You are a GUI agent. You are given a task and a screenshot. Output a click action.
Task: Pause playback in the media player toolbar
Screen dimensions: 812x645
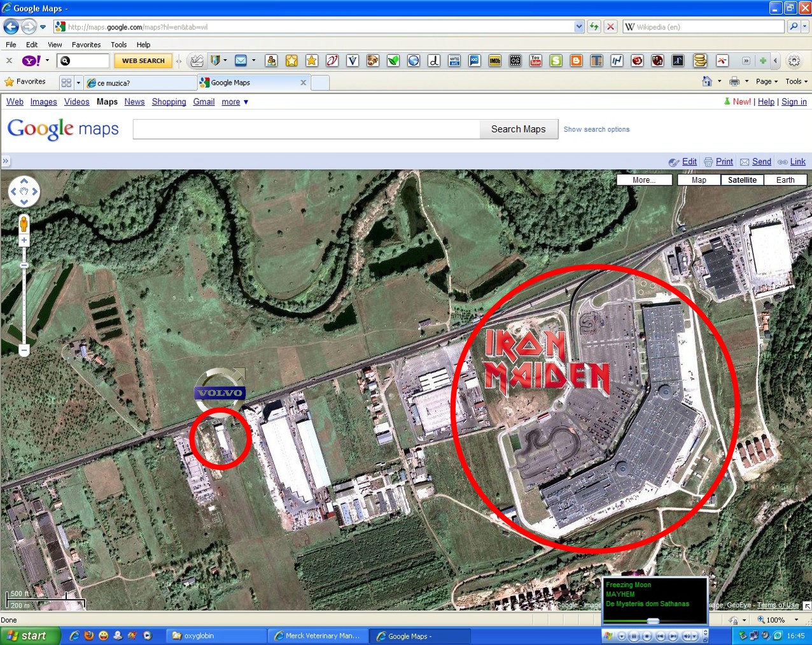(x=634, y=636)
